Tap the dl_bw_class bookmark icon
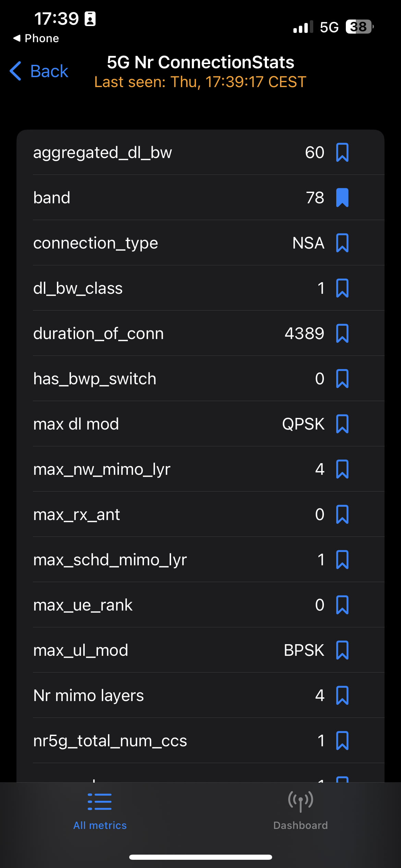Viewport: 401px width, 868px height. click(342, 288)
